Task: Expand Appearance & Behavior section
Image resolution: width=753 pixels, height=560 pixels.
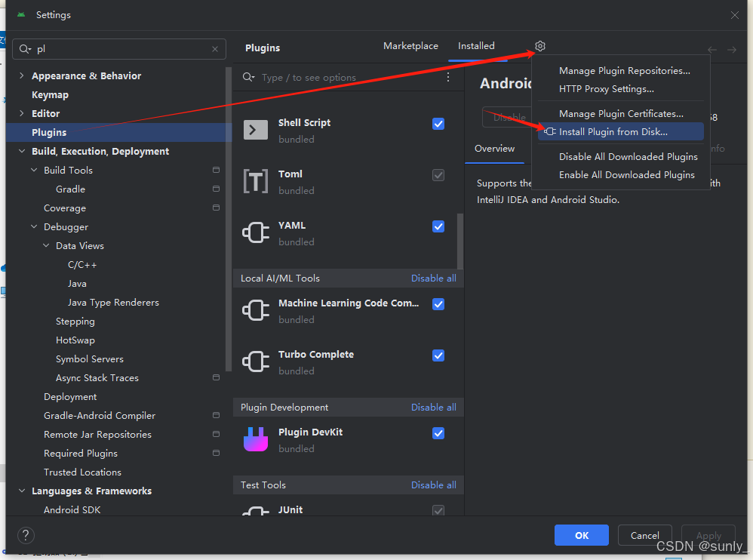Action: click(22, 75)
